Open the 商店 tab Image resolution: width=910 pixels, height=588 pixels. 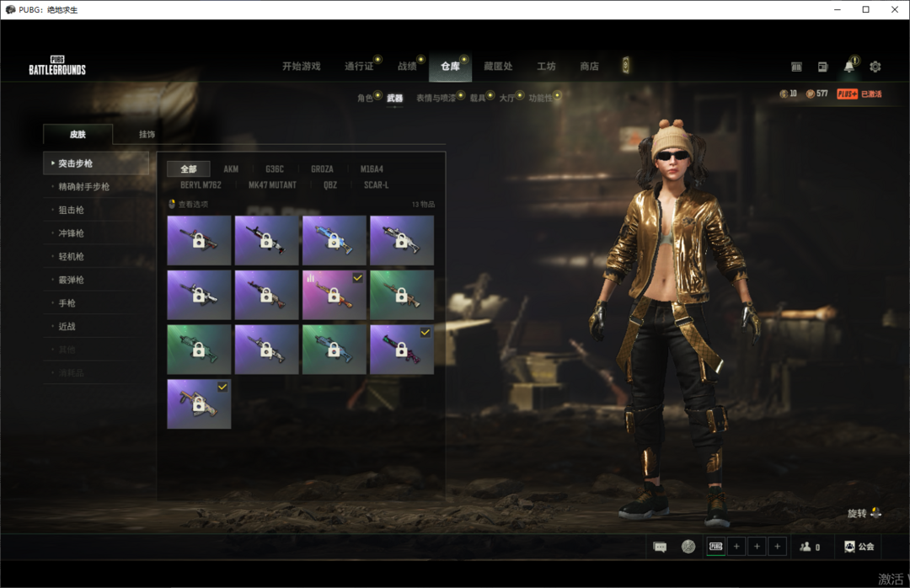click(589, 67)
